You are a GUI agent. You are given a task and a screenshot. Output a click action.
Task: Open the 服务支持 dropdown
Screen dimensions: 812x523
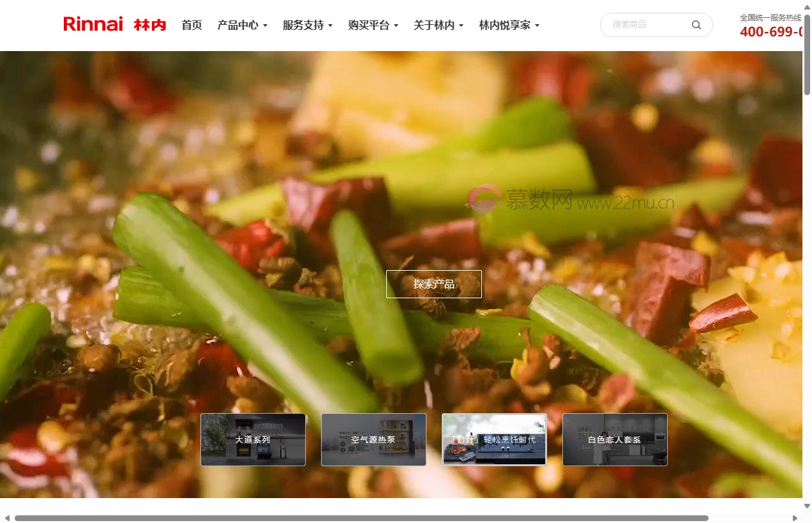(x=307, y=25)
